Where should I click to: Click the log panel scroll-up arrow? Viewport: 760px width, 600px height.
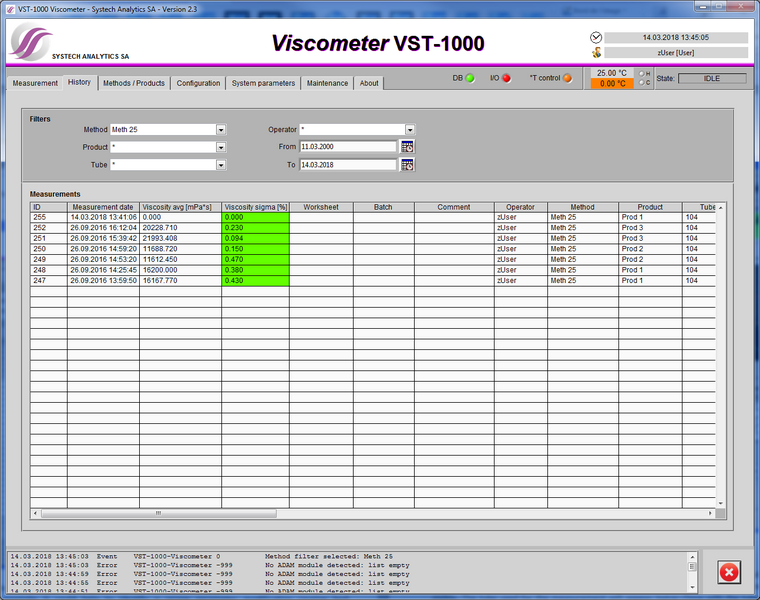[692, 557]
